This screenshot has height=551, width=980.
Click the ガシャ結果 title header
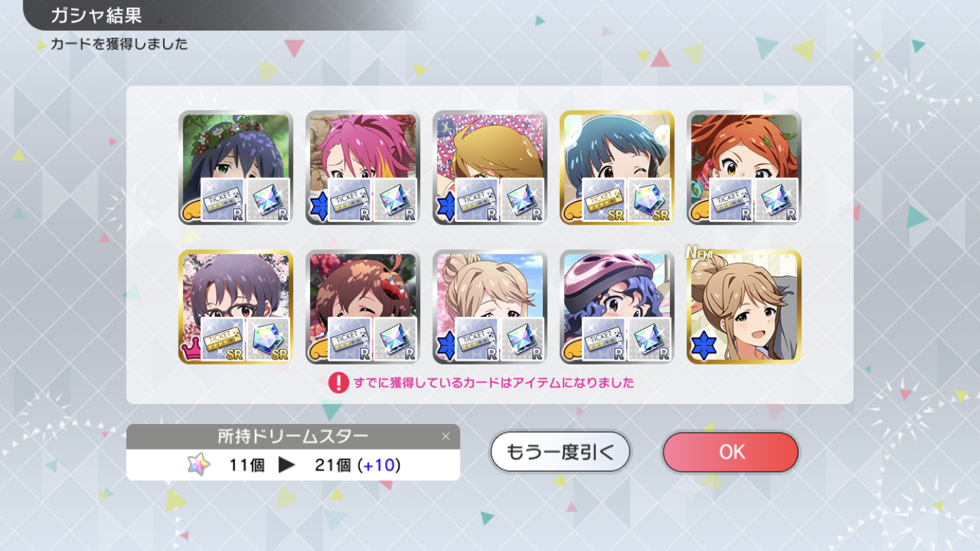pyautogui.click(x=96, y=15)
